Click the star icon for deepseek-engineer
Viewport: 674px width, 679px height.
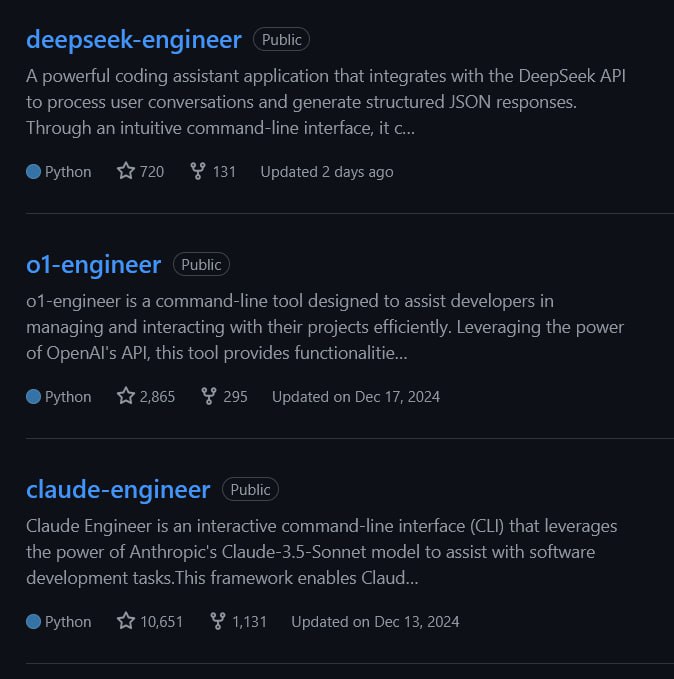pos(126,171)
